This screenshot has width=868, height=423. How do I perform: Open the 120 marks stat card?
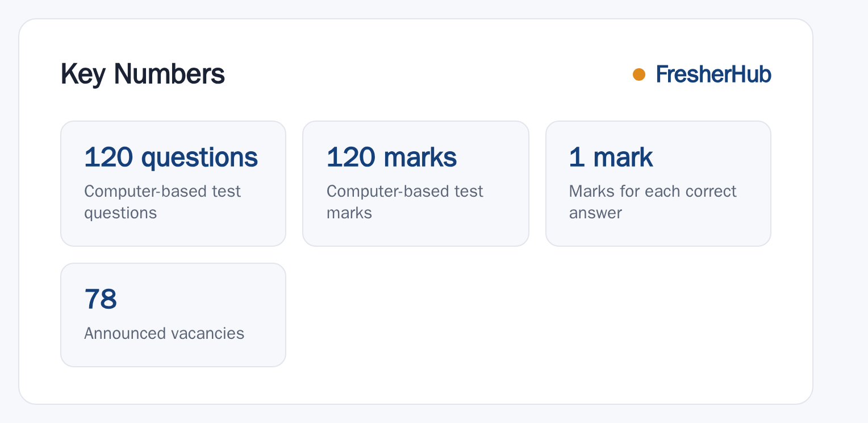[416, 184]
